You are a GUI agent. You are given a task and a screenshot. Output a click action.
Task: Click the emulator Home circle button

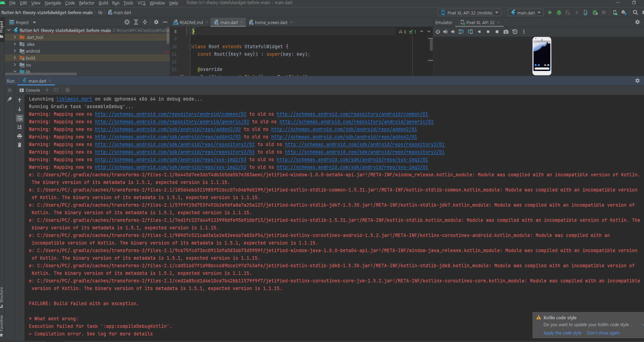(x=488, y=32)
